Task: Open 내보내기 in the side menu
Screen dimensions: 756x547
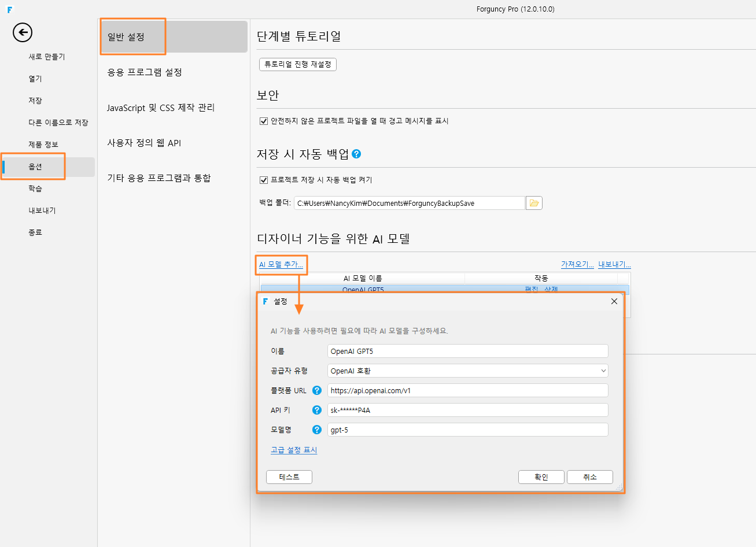Action: tap(42, 210)
